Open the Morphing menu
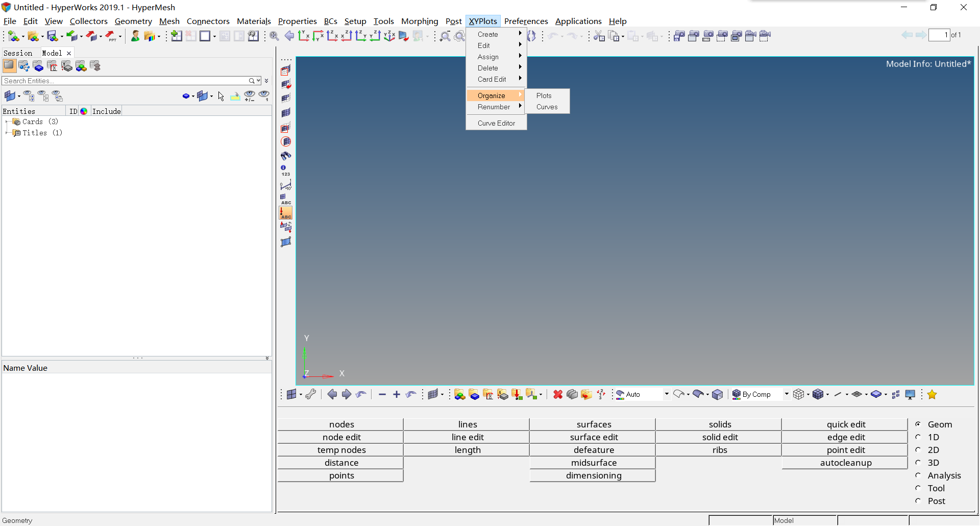The width and height of the screenshot is (980, 526). (x=420, y=21)
